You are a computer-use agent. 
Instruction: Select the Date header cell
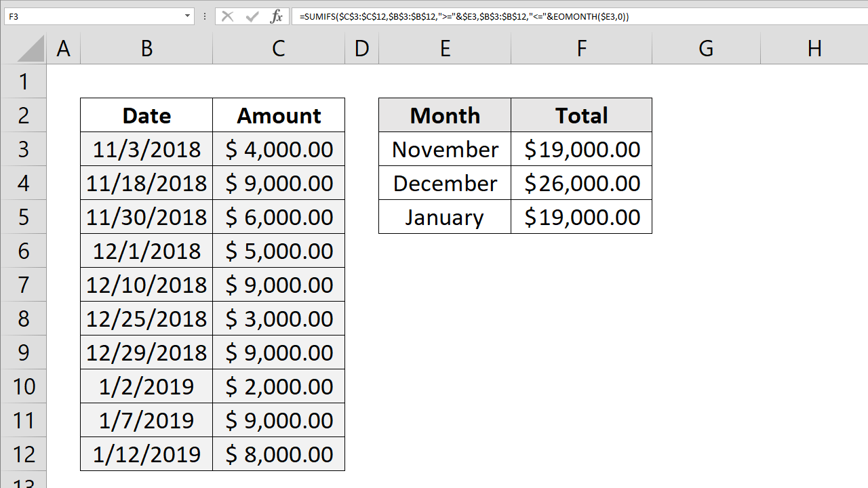point(146,115)
